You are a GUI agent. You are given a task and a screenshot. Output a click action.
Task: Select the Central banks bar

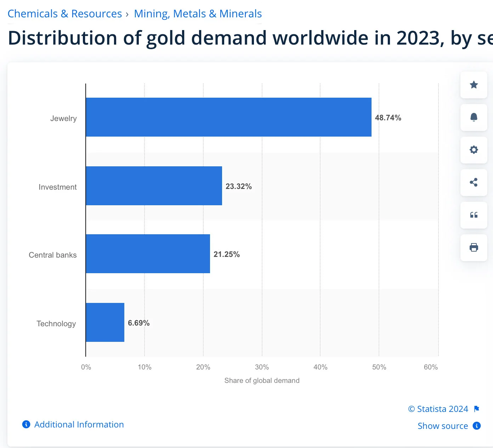pyautogui.click(x=148, y=254)
